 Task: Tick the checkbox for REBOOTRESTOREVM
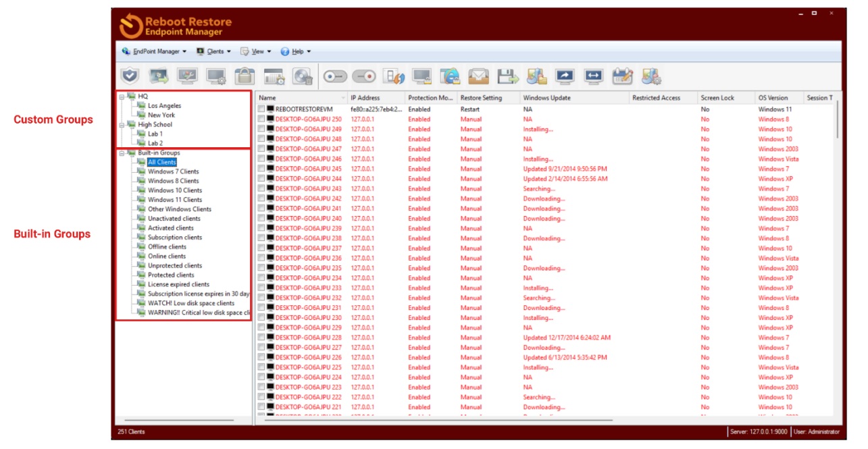pyautogui.click(x=261, y=109)
